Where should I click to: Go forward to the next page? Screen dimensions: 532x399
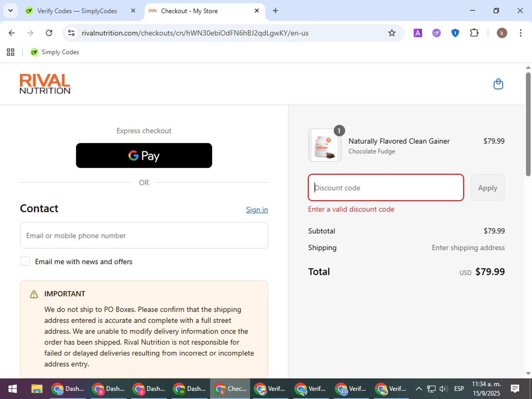coord(30,33)
